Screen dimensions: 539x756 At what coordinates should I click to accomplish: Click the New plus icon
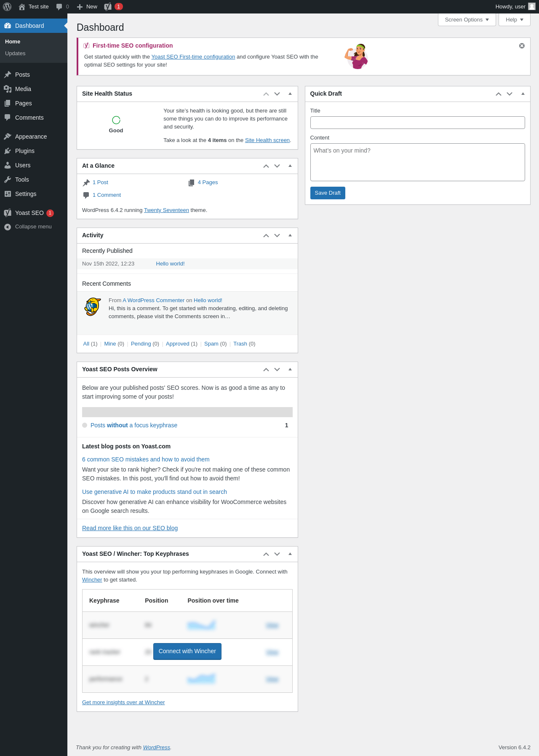pos(80,7)
